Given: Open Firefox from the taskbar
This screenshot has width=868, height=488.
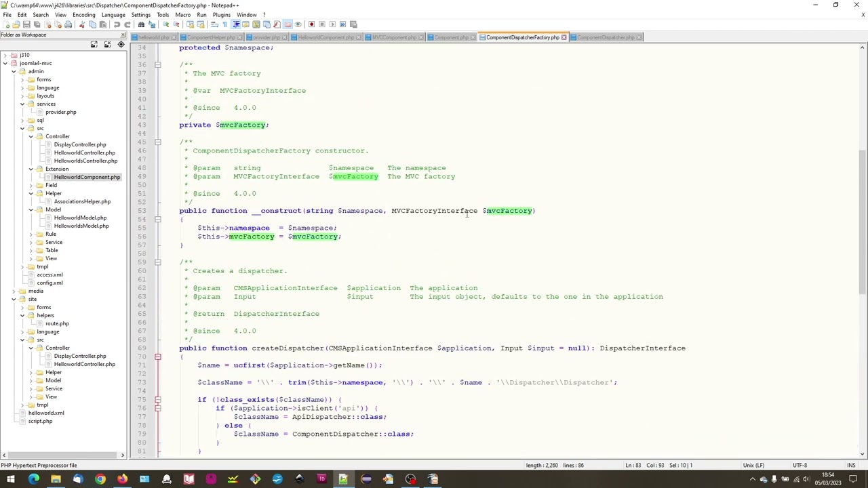Looking at the screenshot, I should pos(122,480).
